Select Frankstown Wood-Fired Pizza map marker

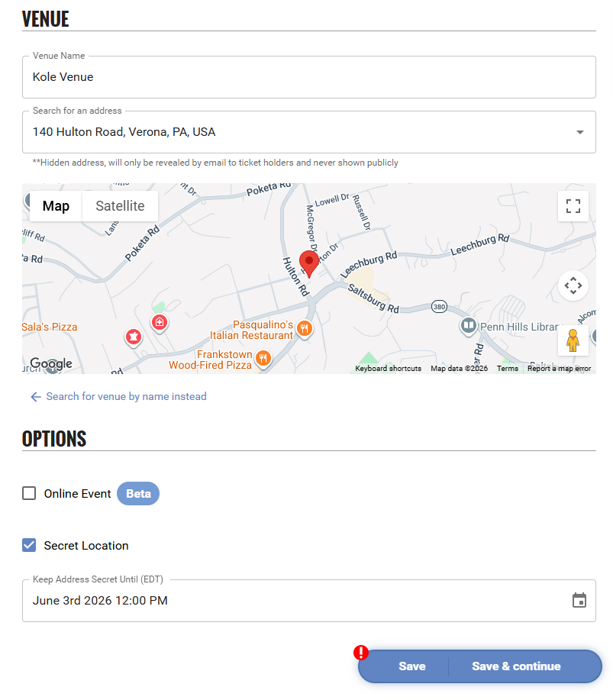click(x=263, y=359)
